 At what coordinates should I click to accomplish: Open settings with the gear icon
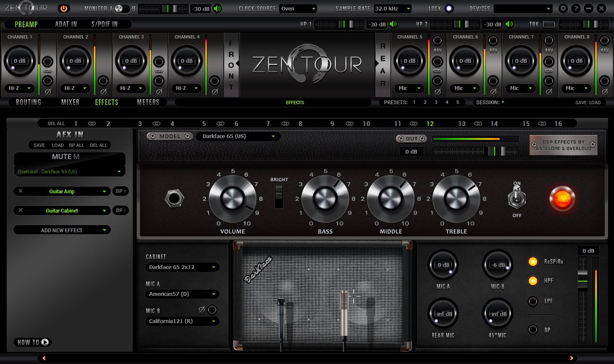(563, 8)
